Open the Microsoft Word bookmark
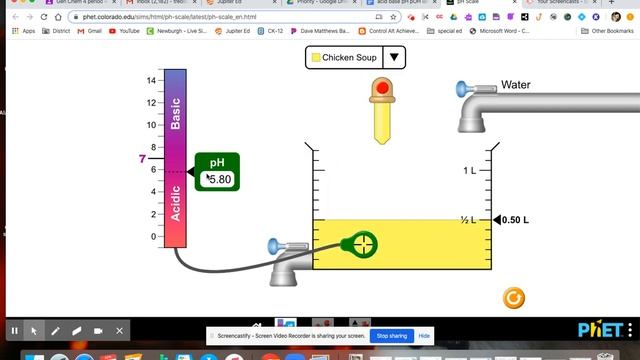Screen dimensions: 640x360 coord(499,31)
